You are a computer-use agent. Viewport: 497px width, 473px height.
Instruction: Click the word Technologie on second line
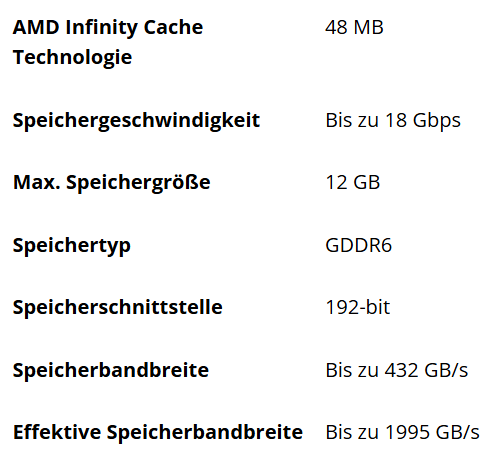(x=72, y=57)
